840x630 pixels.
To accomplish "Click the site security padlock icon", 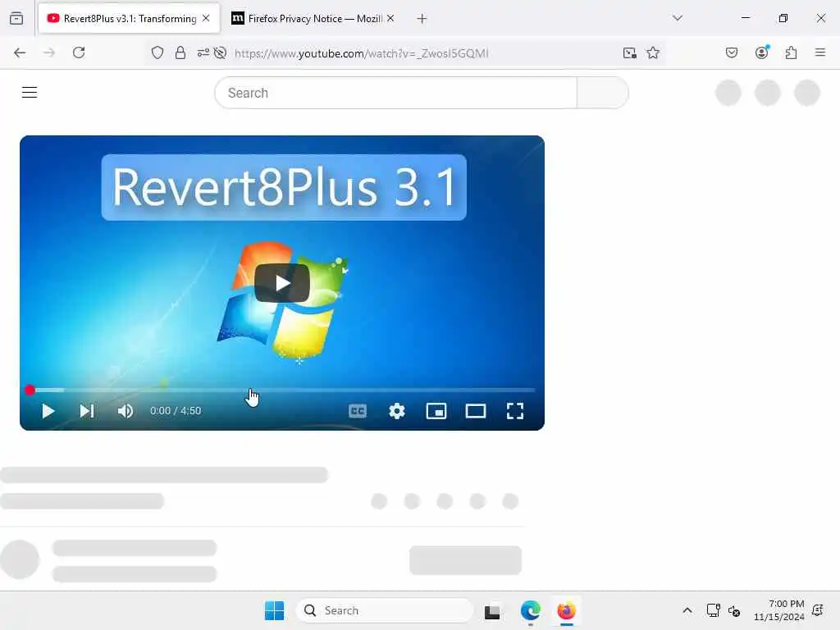I will [x=180, y=52].
